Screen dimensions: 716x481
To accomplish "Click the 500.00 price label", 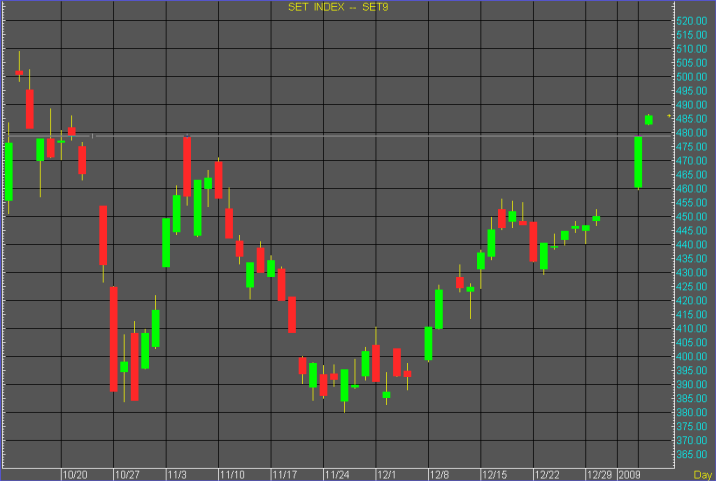I will pos(692,77).
